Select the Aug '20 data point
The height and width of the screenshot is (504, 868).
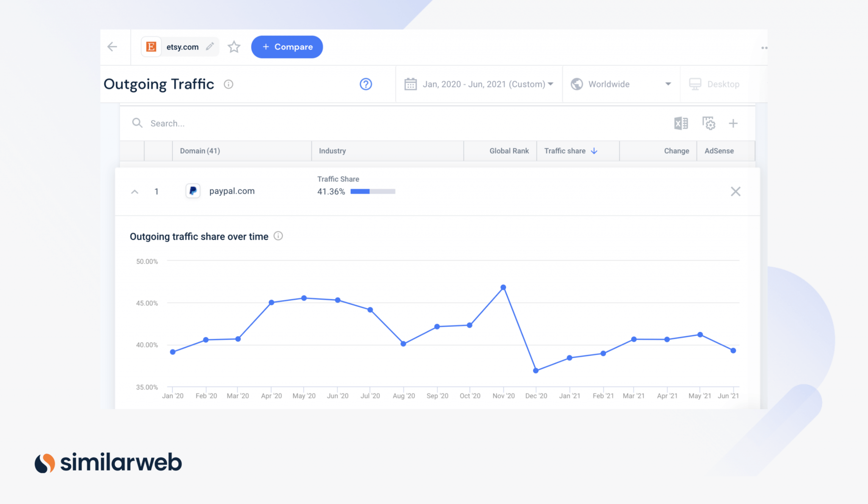point(403,344)
